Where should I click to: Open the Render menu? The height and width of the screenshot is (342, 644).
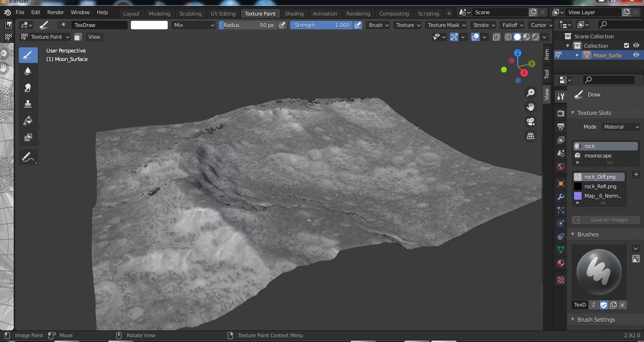55,12
